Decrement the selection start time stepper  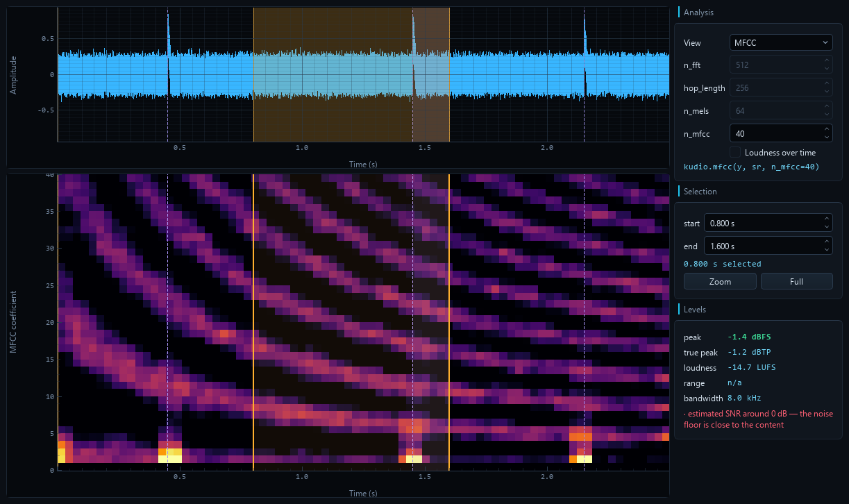click(x=826, y=227)
